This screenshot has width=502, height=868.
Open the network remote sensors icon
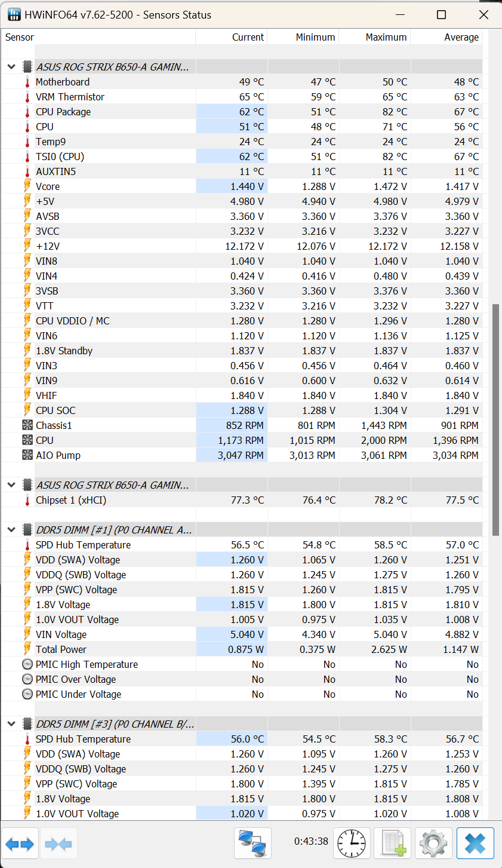[253, 844]
